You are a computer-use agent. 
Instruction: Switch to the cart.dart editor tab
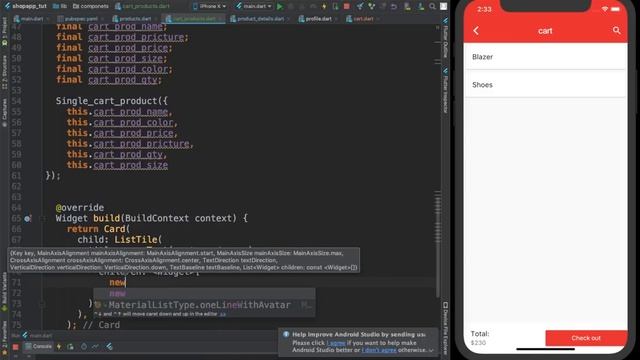(x=363, y=19)
